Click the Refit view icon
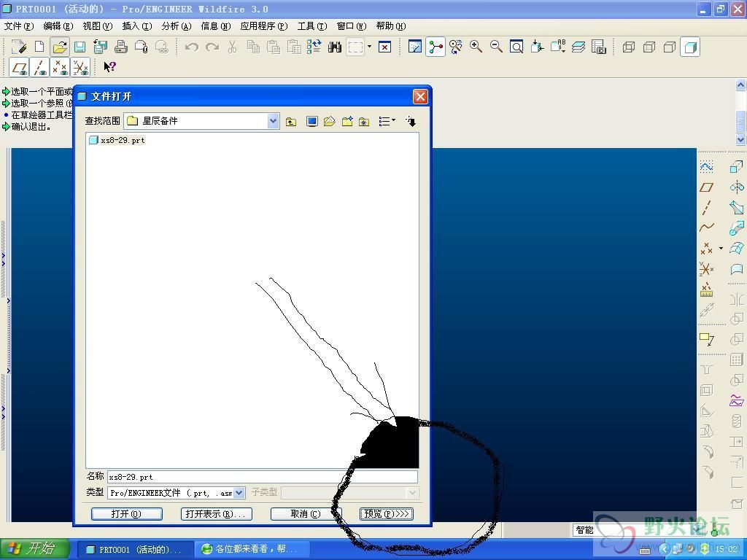 coord(516,47)
